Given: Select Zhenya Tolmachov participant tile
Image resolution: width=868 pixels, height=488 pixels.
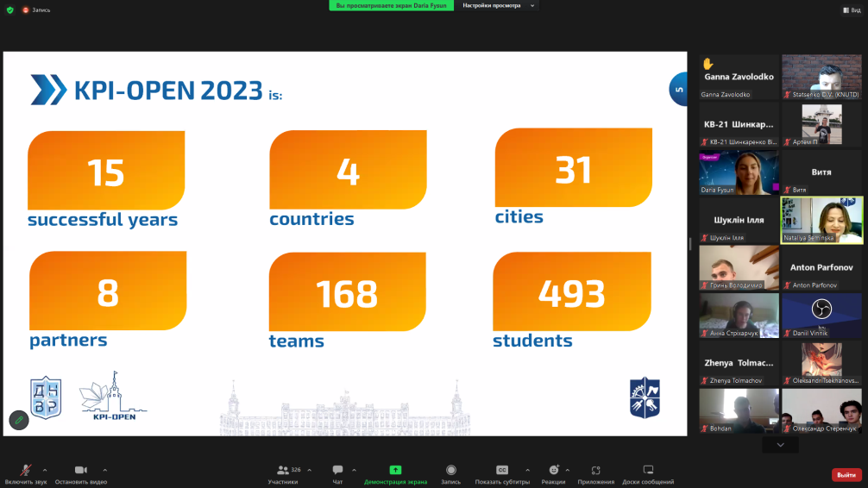Looking at the screenshot, I should point(739,363).
